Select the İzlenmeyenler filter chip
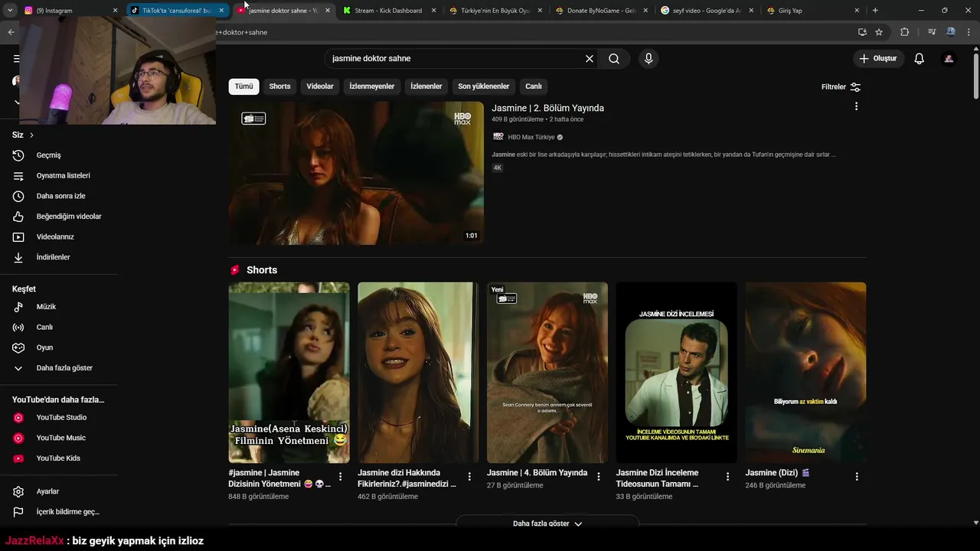980x551 pixels. pos(372,86)
